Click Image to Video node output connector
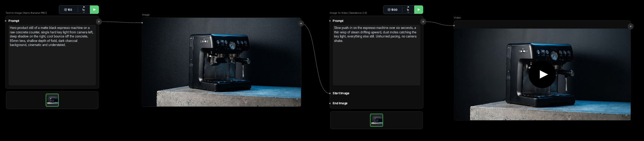The image size is (644, 141). (x=423, y=22)
